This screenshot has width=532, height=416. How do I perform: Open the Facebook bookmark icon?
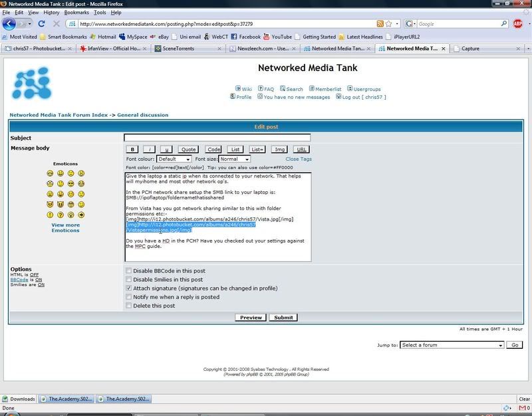(x=234, y=37)
